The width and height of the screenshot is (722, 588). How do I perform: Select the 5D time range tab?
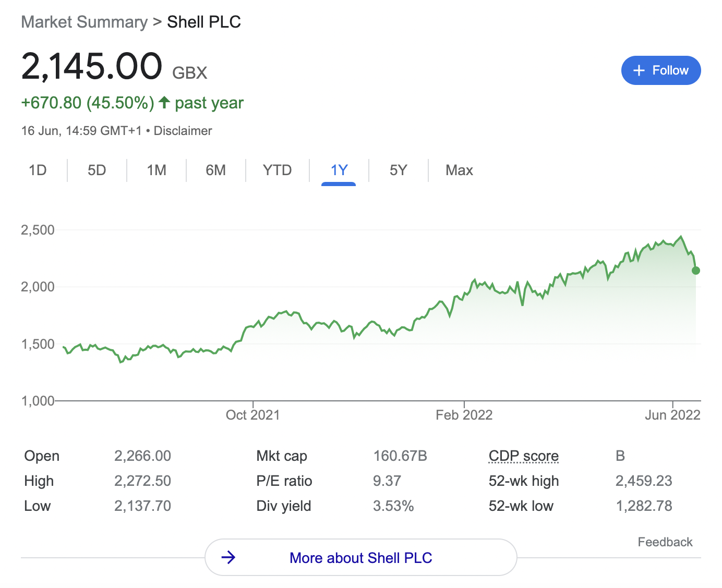[97, 170]
